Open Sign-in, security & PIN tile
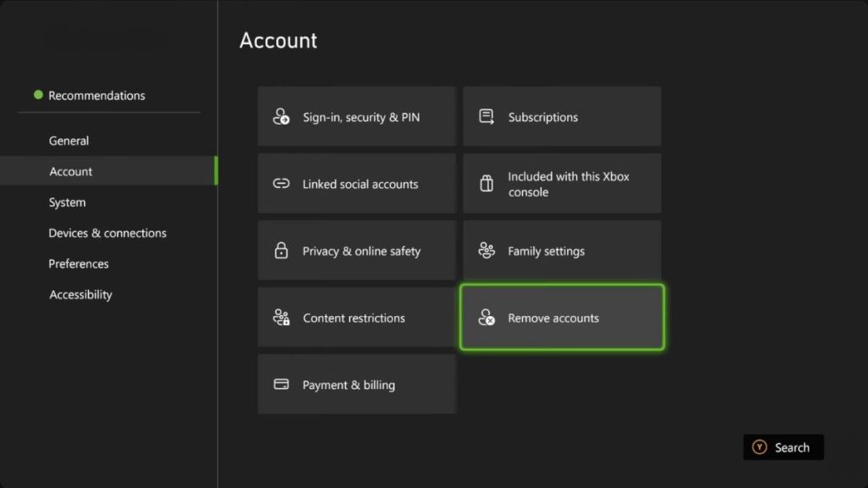The image size is (868, 488). coord(357,116)
